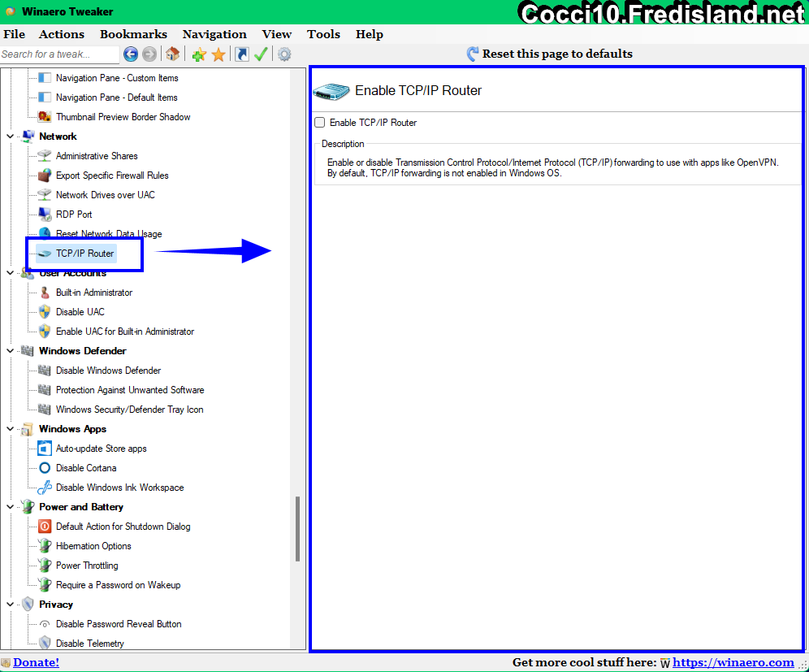Click the add bookmark star-plus icon
809x672 pixels.
point(199,54)
